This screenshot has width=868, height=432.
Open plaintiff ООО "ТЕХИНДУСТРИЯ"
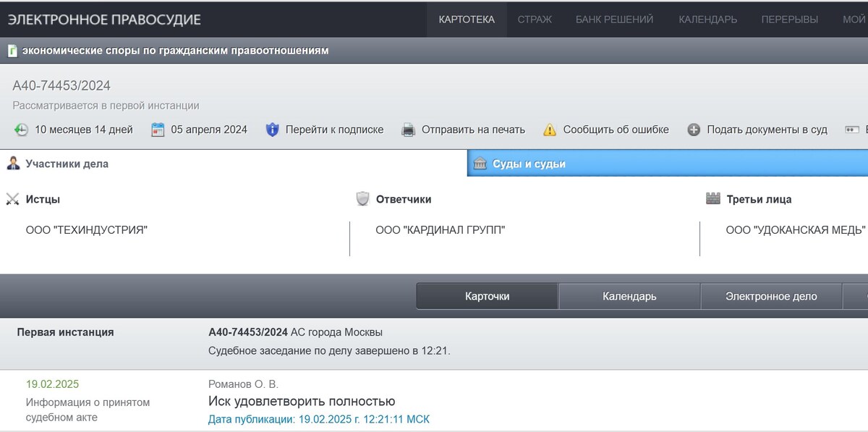tap(86, 230)
